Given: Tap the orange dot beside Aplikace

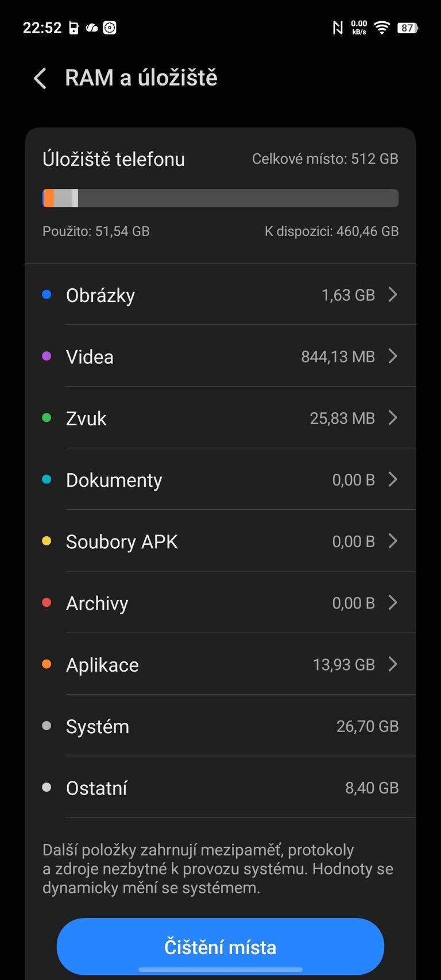Looking at the screenshot, I should (x=47, y=664).
